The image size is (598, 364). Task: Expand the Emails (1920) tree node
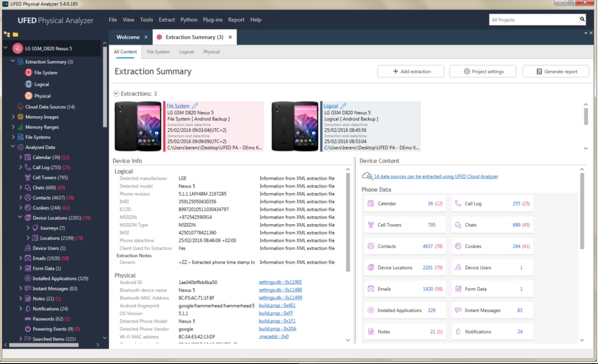click(21, 258)
